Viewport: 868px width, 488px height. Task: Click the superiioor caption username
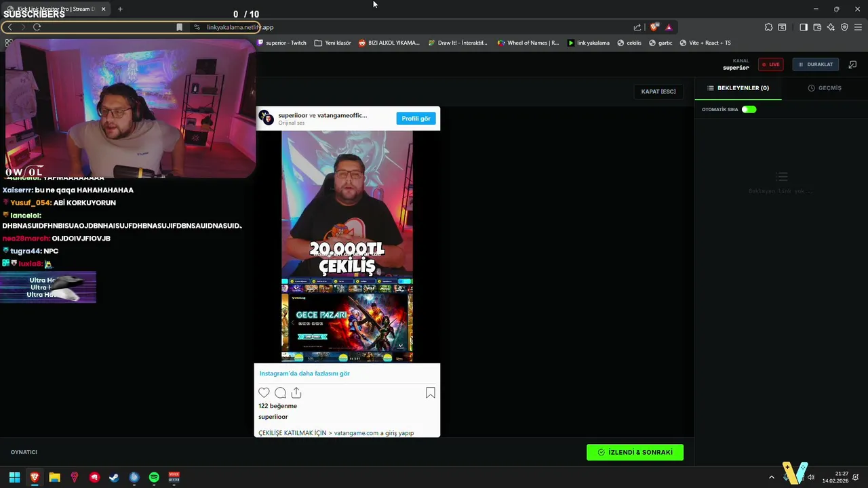[x=273, y=417]
